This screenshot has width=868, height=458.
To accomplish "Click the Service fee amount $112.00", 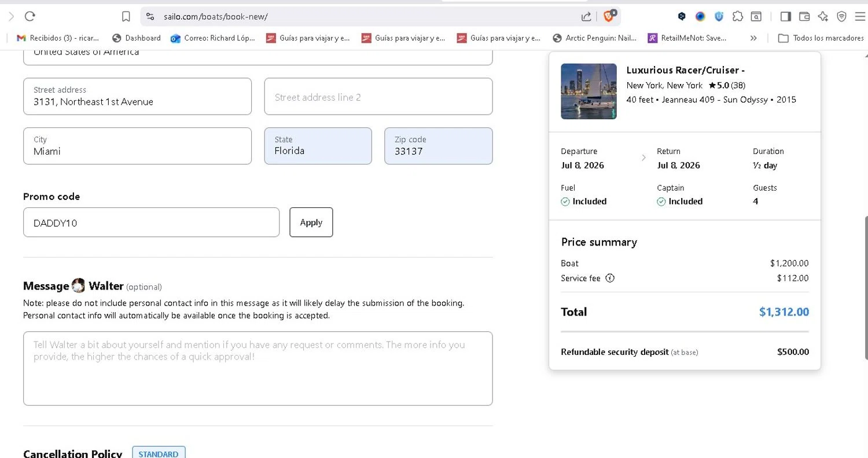I will pos(793,279).
